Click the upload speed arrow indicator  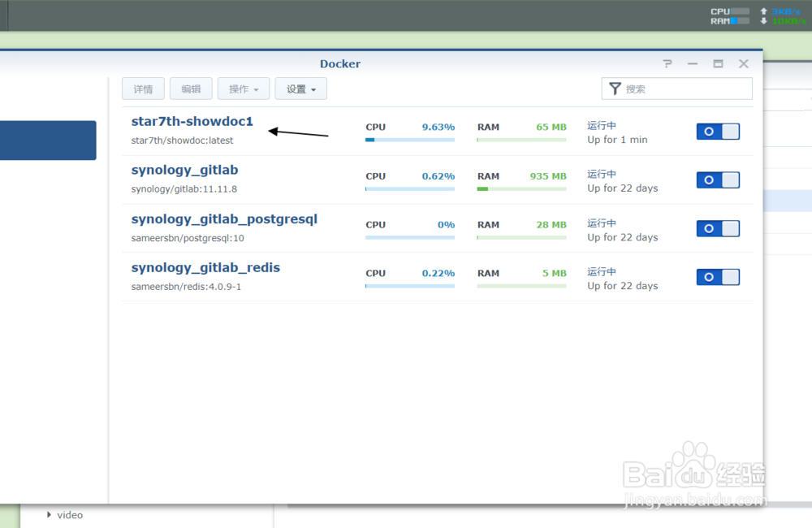763,11
